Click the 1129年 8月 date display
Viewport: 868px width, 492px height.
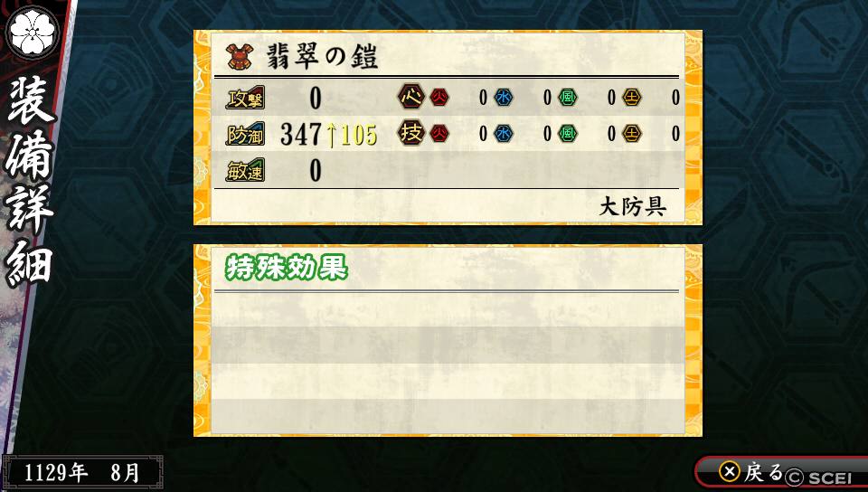point(82,473)
